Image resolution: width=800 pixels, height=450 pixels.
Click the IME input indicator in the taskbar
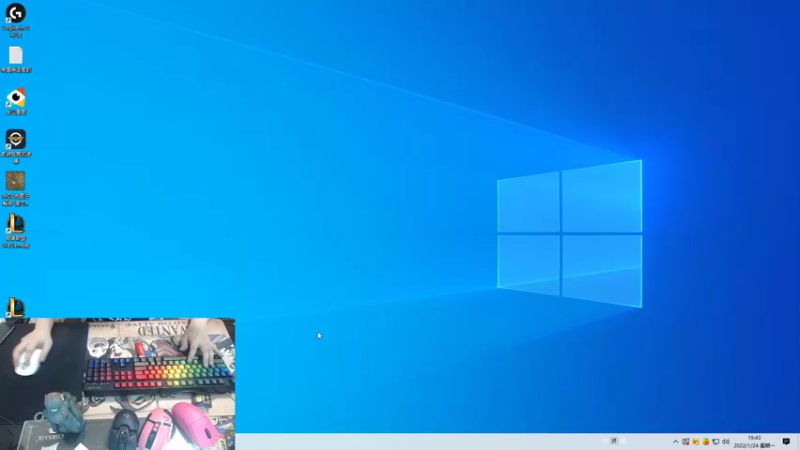tap(614, 441)
